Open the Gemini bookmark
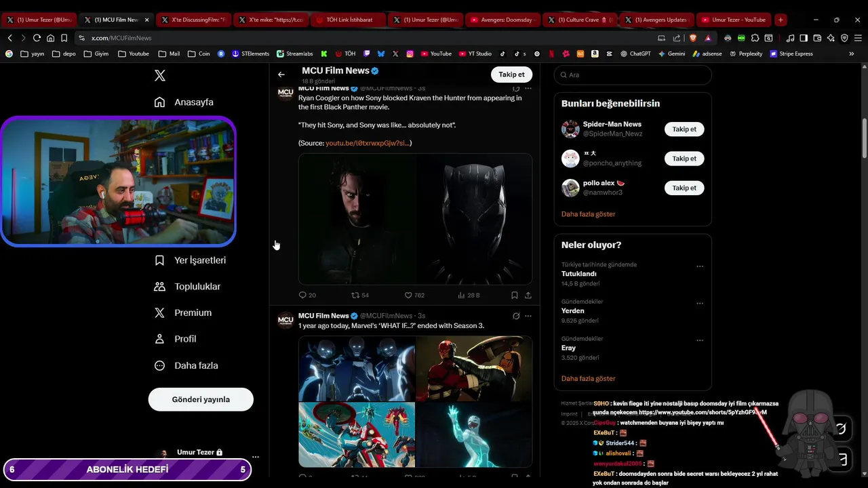The height and width of the screenshot is (488, 868). [x=671, y=54]
